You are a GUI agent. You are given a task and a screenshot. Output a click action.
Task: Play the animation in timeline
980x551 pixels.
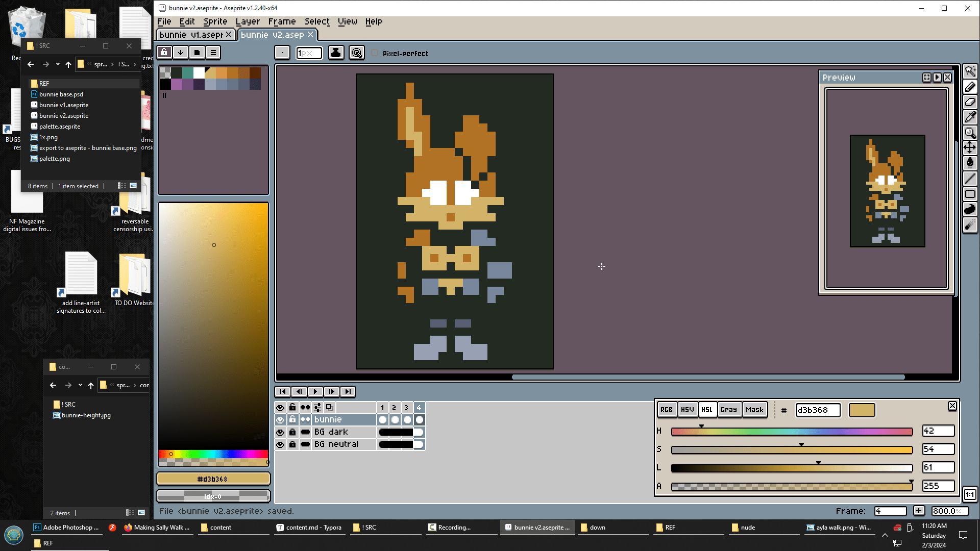[x=315, y=391]
